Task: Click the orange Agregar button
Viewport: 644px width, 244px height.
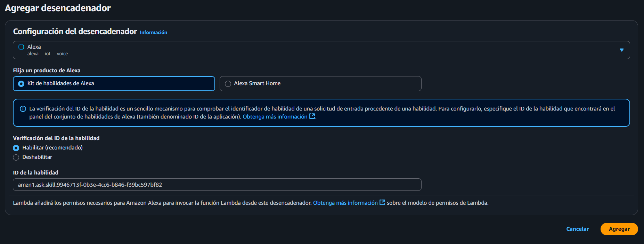Action: click(619, 229)
